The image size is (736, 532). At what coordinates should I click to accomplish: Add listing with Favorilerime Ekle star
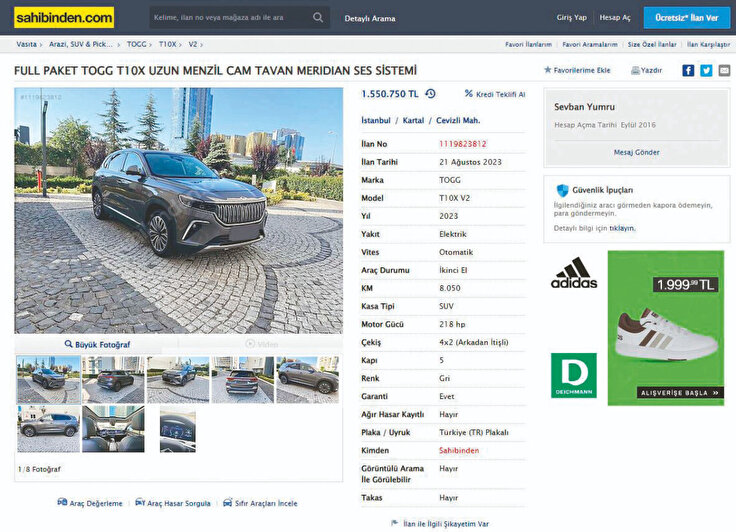tap(547, 70)
